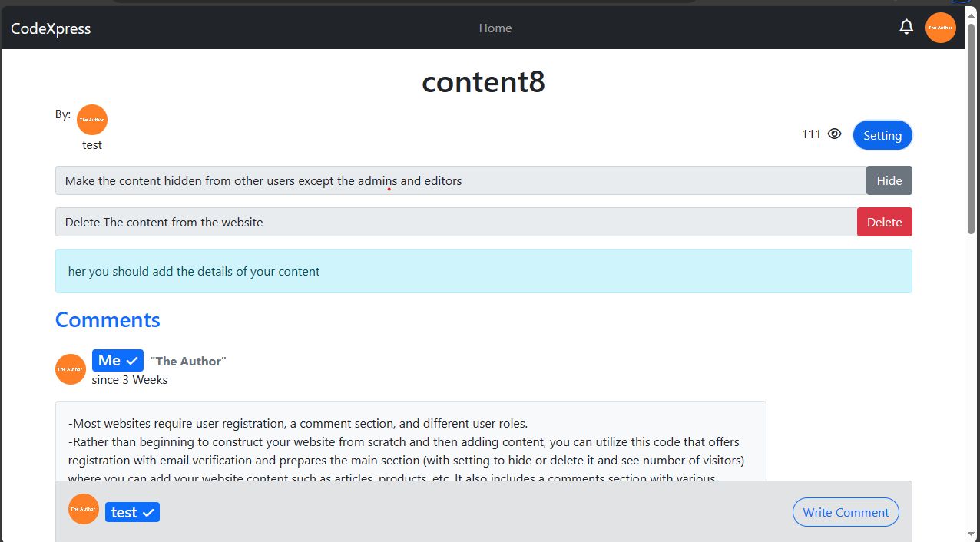Click the "Delete The content" description field
This screenshot has height=542, width=980.
point(455,222)
